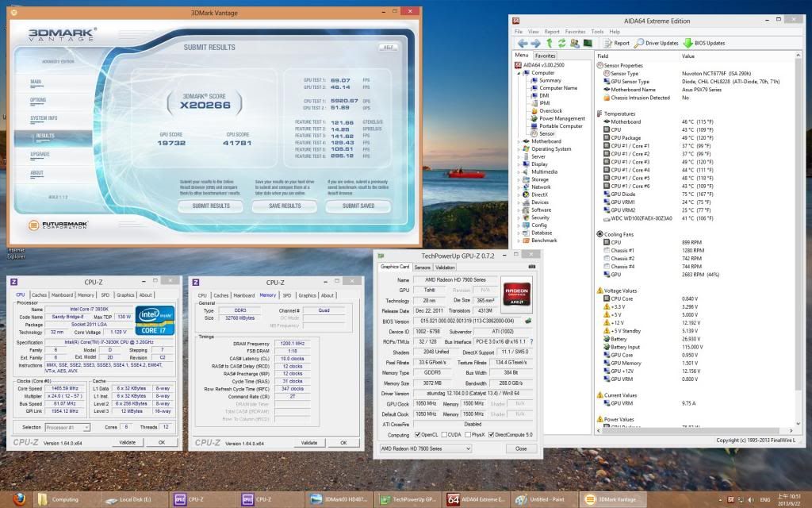Toggle CUDA checkbox in GPU-Z
Viewport: 812px width, 508px height.
click(444, 434)
